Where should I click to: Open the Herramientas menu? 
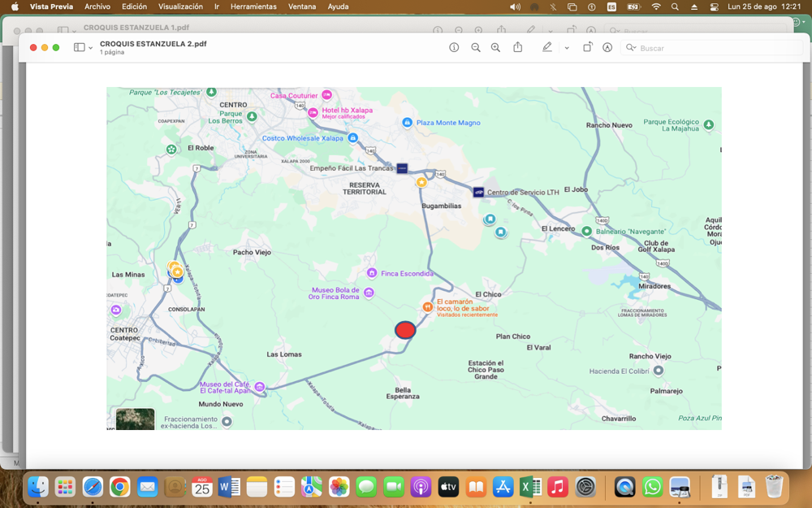click(x=253, y=7)
